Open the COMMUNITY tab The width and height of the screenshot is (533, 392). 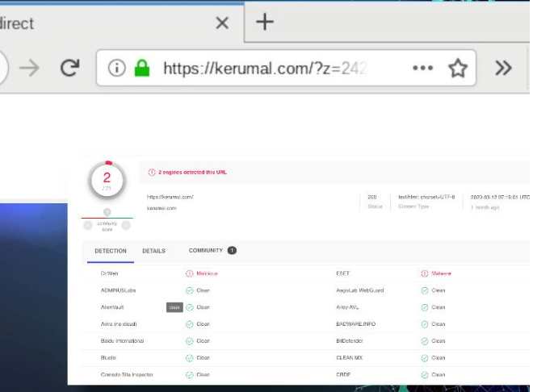205,251
